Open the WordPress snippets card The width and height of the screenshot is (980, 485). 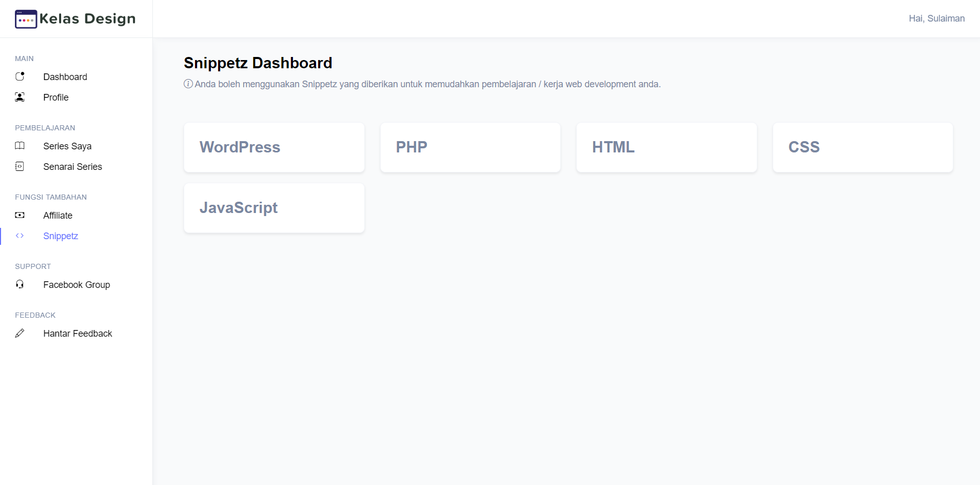coord(274,147)
